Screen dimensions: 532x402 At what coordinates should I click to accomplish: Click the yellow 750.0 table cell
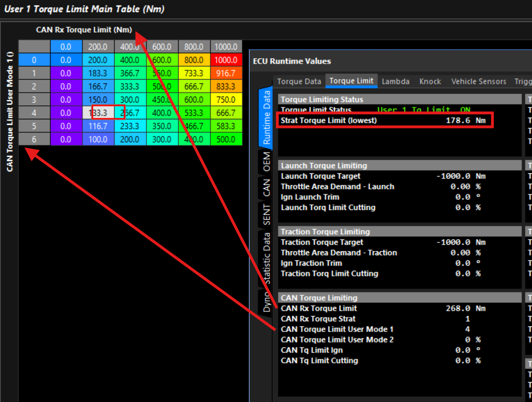pyautogui.click(x=226, y=100)
